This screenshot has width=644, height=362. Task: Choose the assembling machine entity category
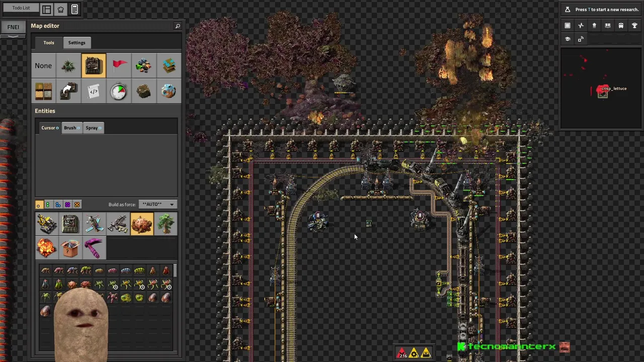[x=70, y=224]
